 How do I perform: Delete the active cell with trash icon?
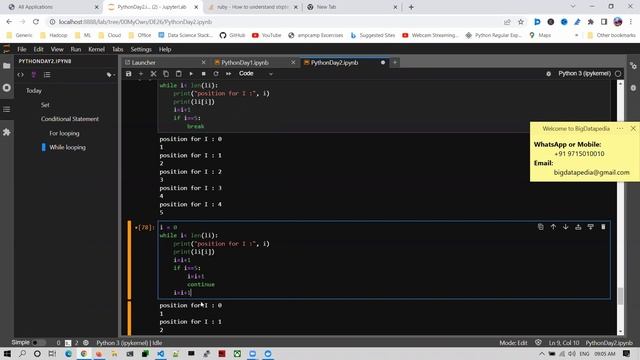tap(603, 227)
